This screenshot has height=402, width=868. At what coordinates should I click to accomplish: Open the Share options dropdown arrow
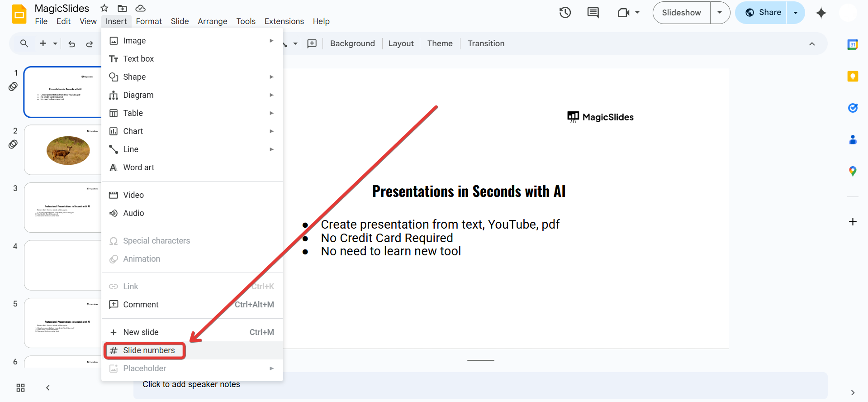point(796,13)
